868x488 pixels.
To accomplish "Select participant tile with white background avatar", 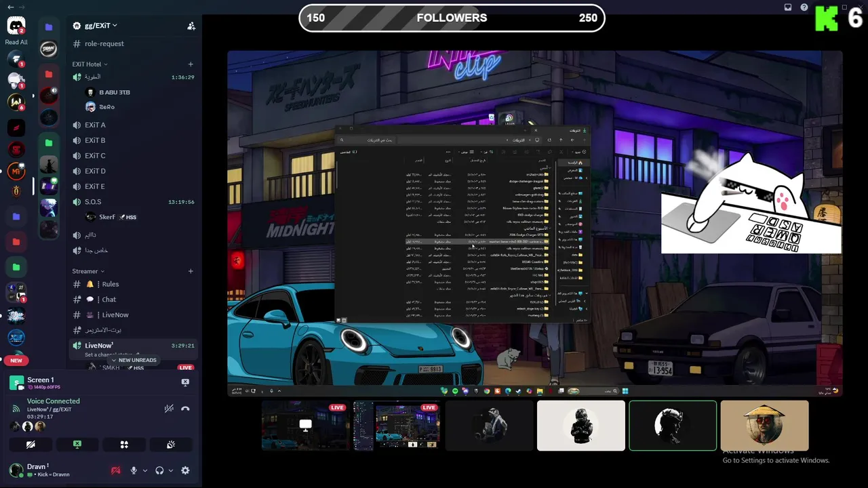I will [x=581, y=425].
